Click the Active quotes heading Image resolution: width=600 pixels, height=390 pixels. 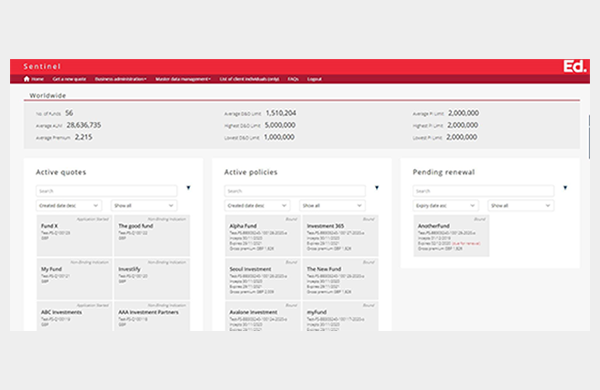coord(61,172)
